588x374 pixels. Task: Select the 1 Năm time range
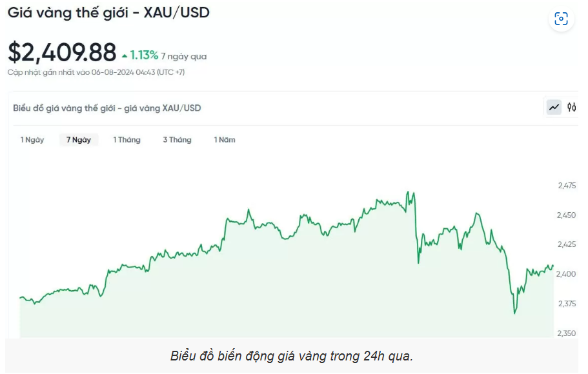click(x=225, y=140)
